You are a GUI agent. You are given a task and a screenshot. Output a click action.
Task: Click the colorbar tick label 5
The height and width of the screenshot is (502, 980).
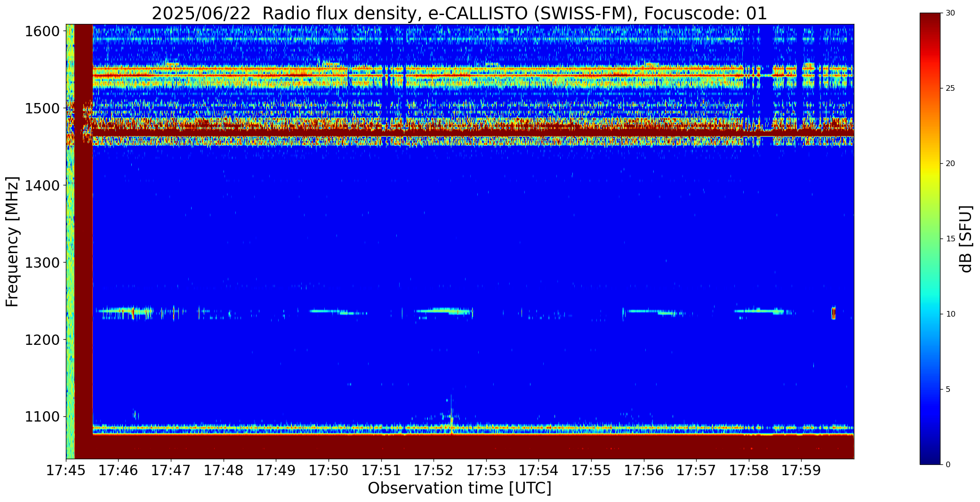coord(948,390)
